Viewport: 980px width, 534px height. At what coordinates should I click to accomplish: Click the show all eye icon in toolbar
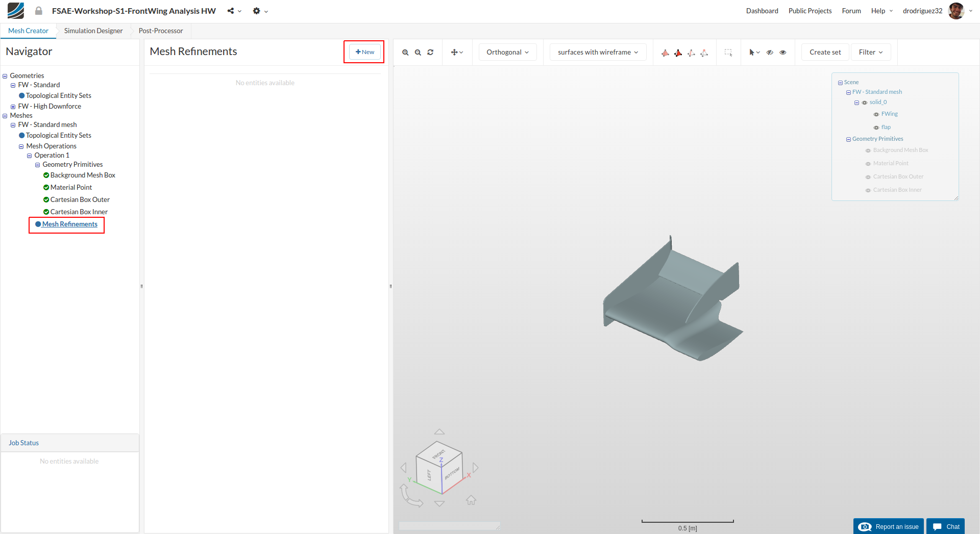coord(783,53)
